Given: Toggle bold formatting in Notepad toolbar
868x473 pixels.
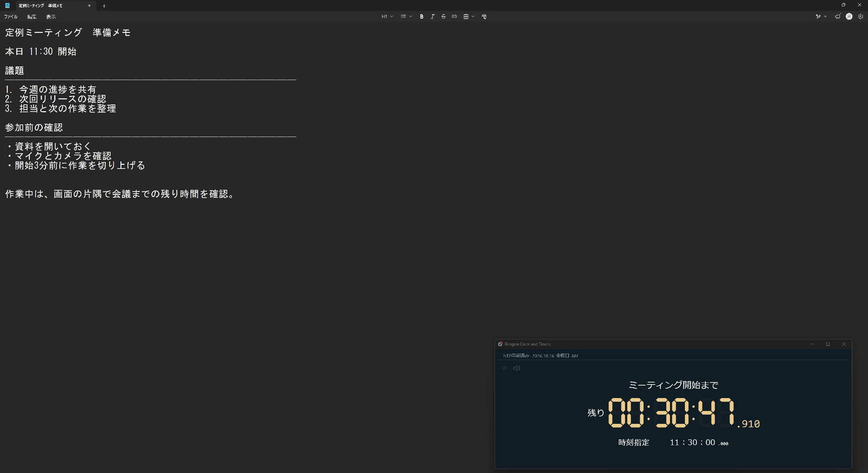Looking at the screenshot, I should 422,17.
